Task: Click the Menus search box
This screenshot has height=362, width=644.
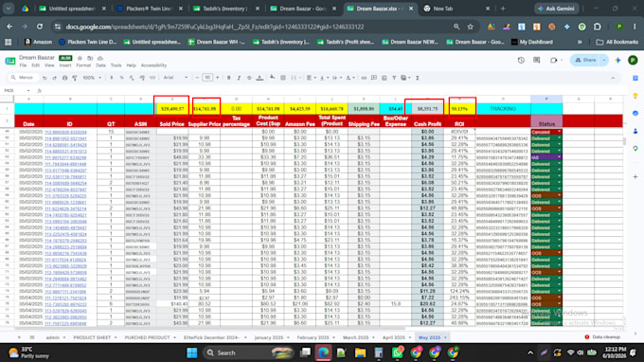Action: pyautogui.click(x=23, y=78)
